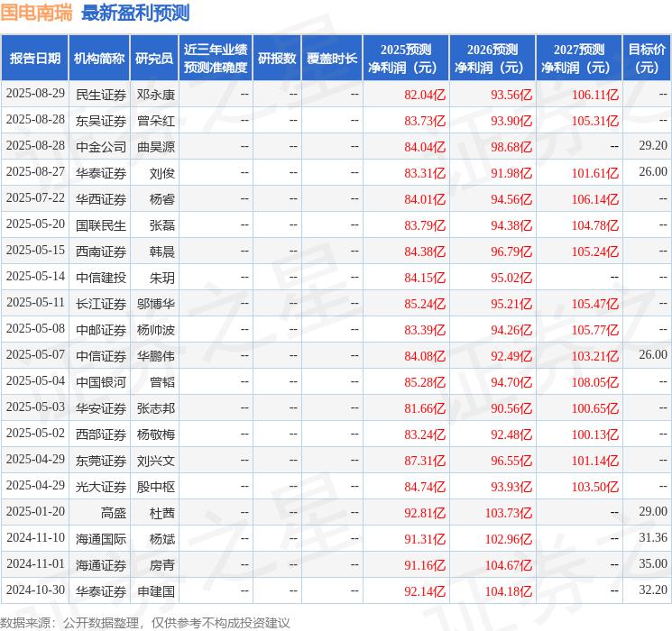
Task: Select the 覆盖时长 column header
Action: tap(332, 59)
